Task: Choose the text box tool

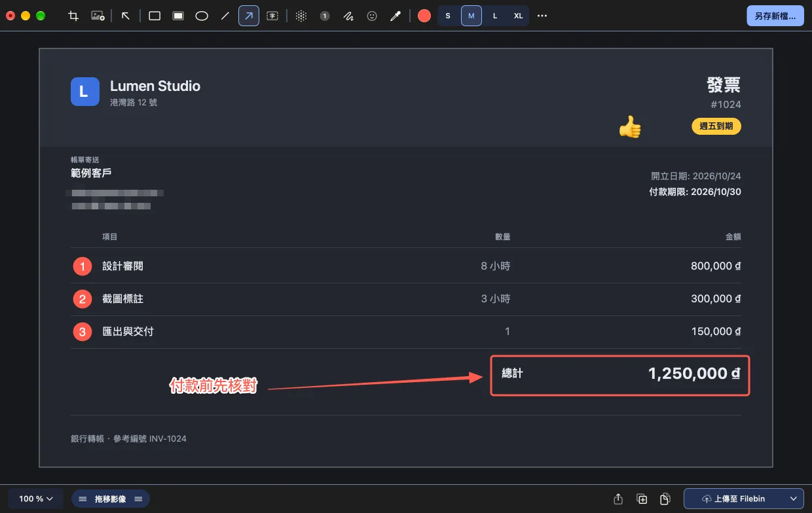Action: tap(272, 16)
